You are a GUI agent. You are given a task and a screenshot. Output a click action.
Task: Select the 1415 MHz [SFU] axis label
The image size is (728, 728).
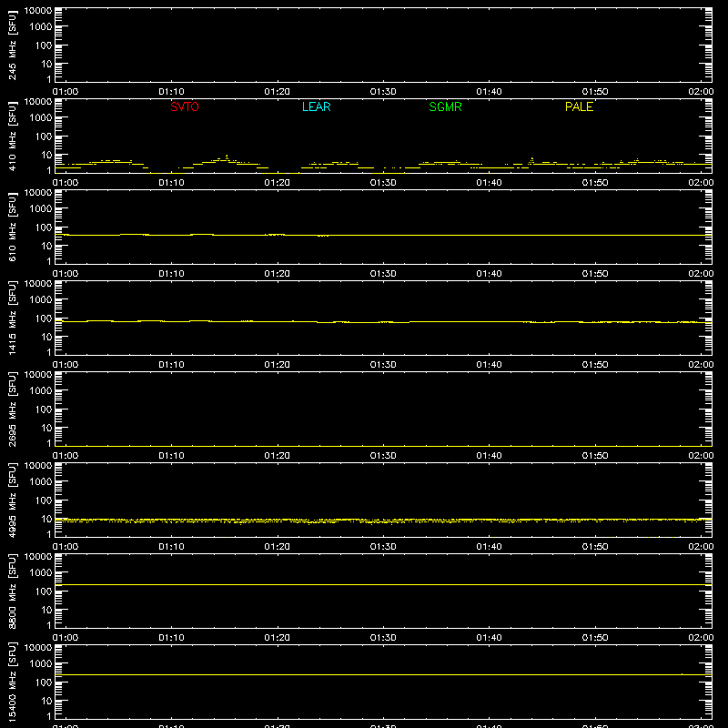[x=12, y=318]
